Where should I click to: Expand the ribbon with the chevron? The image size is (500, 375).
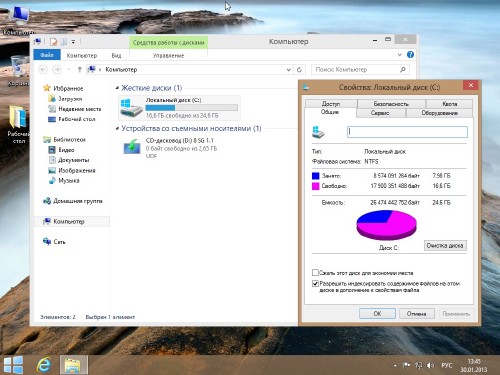tap(400, 55)
